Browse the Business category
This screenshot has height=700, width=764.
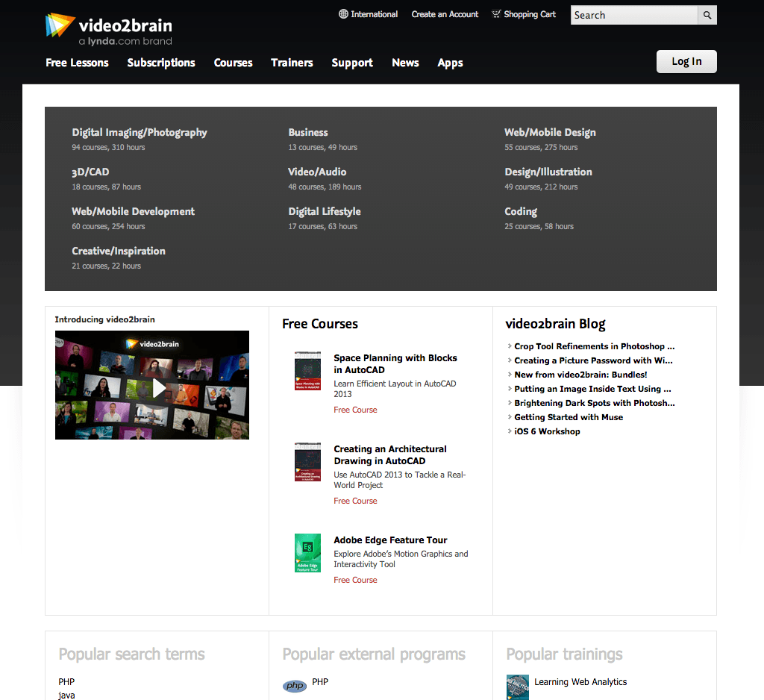pos(308,133)
